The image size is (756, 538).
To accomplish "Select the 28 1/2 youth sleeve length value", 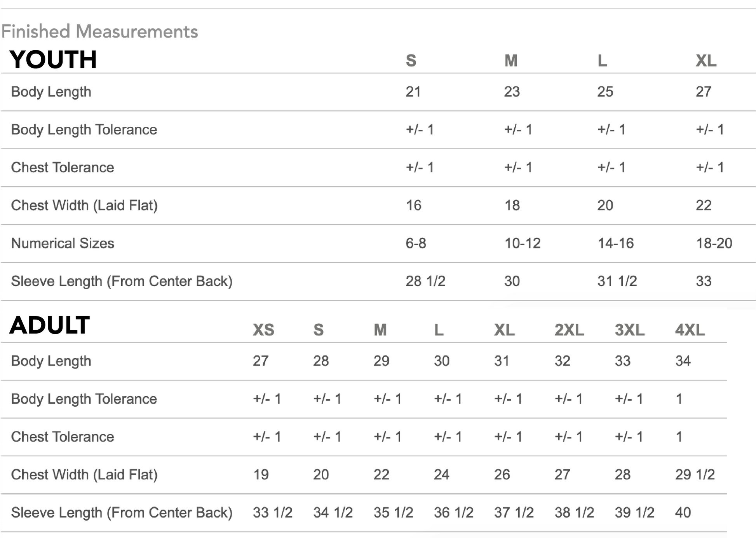I will click(425, 281).
